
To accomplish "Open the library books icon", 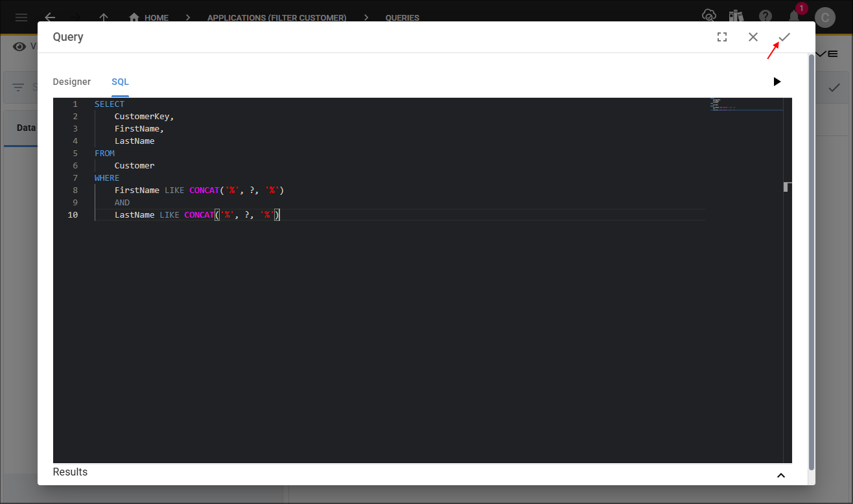I will pyautogui.click(x=736, y=16).
